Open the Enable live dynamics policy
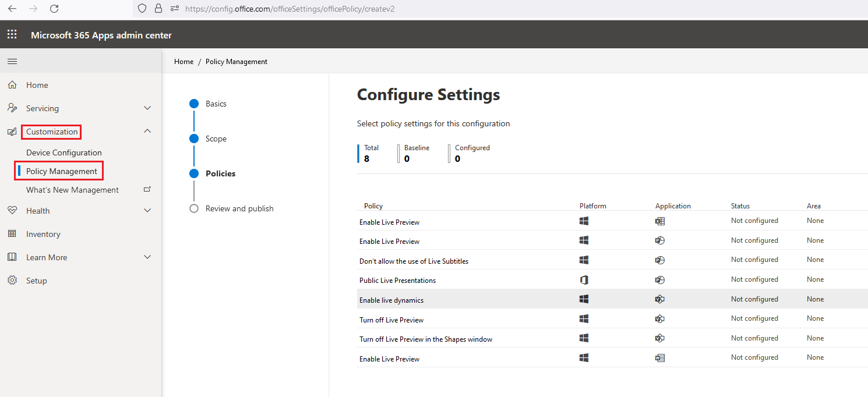868x397 pixels. (391, 300)
